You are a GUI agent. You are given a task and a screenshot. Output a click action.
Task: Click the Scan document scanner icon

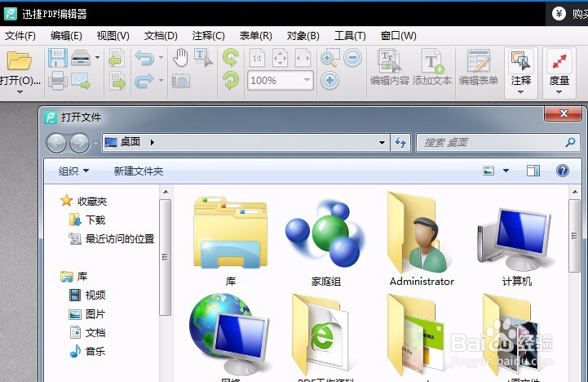81,58
